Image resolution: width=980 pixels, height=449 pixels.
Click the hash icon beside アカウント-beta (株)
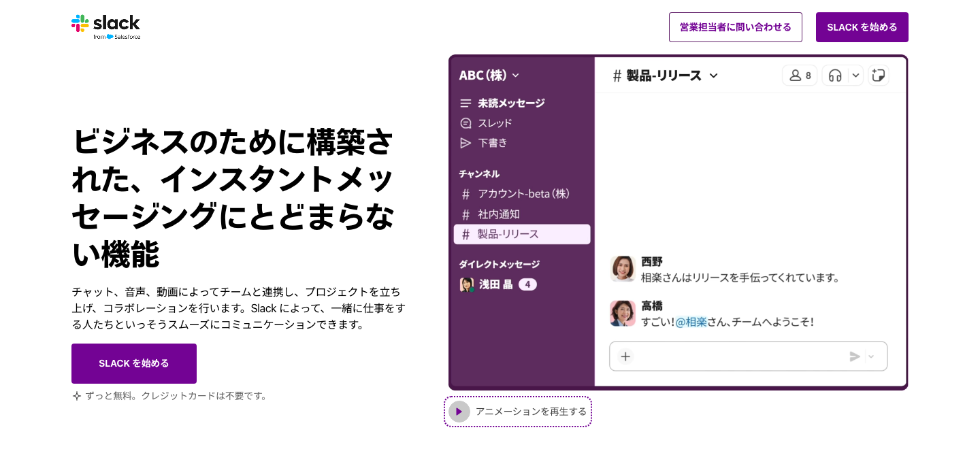[465, 194]
